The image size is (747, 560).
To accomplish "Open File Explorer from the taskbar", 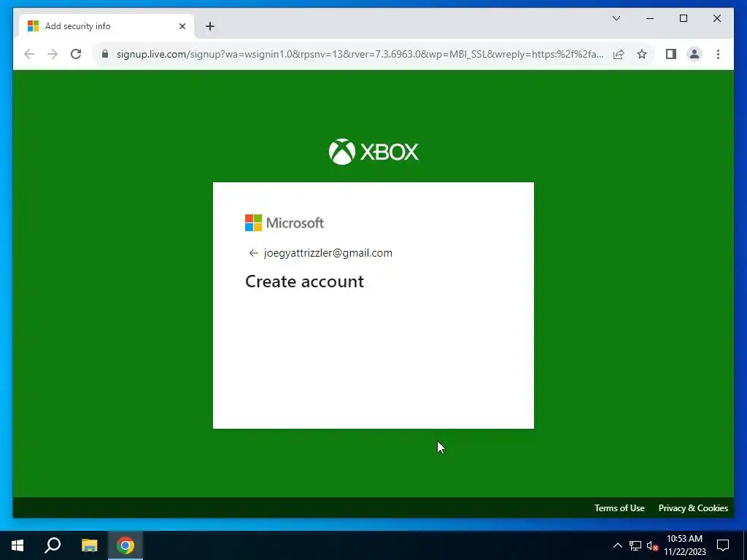I will click(89, 545).
